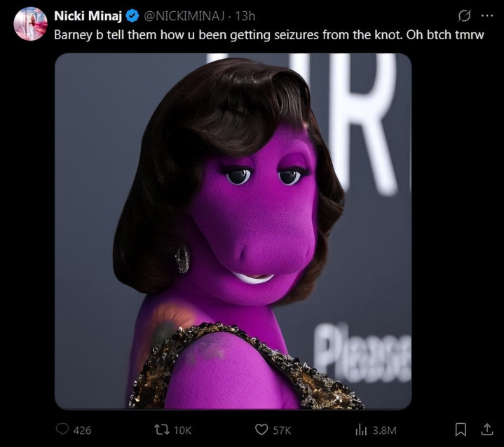Click the 57K likes count
Screen dimensions: 504x447
282,429
